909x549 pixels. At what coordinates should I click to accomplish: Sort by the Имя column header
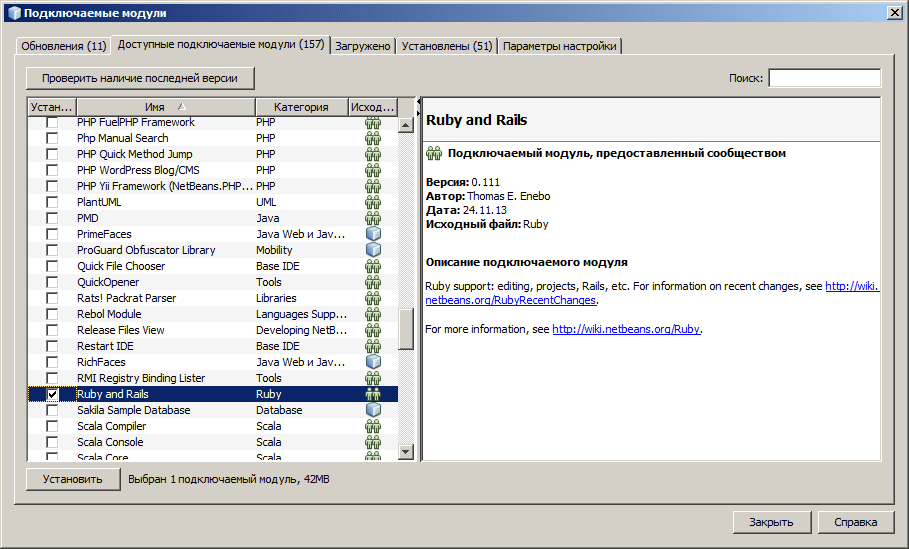coord(166,107)
